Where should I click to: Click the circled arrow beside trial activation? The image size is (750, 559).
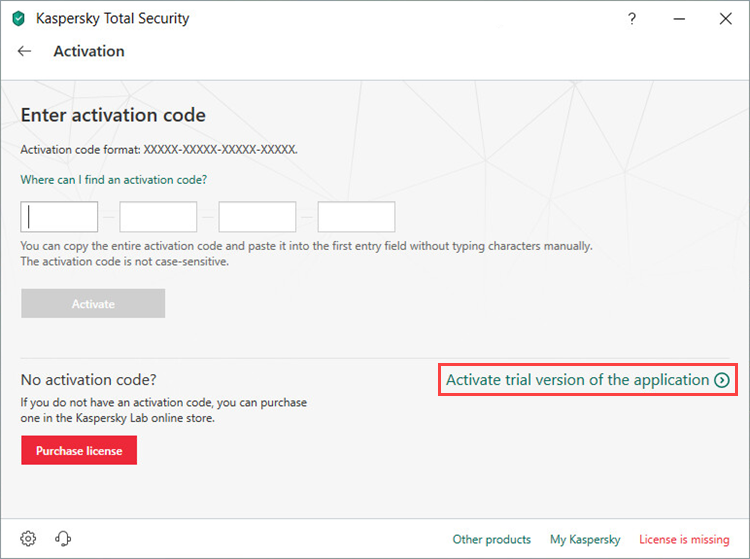722,380
